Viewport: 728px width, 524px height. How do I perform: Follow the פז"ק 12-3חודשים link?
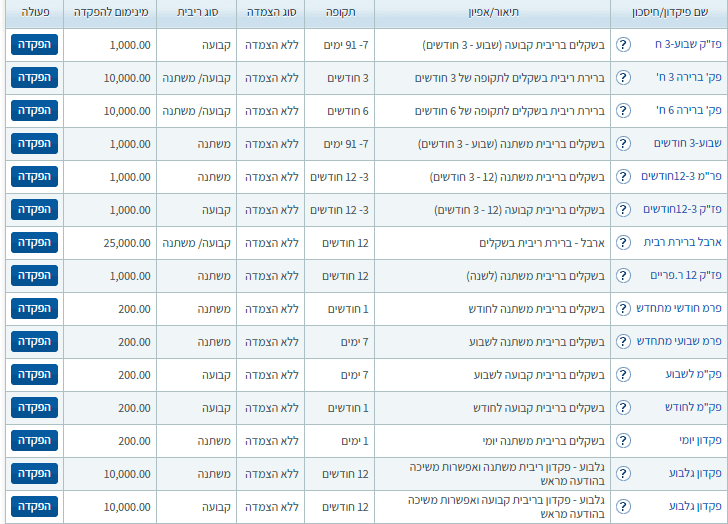tap(682, 209)
